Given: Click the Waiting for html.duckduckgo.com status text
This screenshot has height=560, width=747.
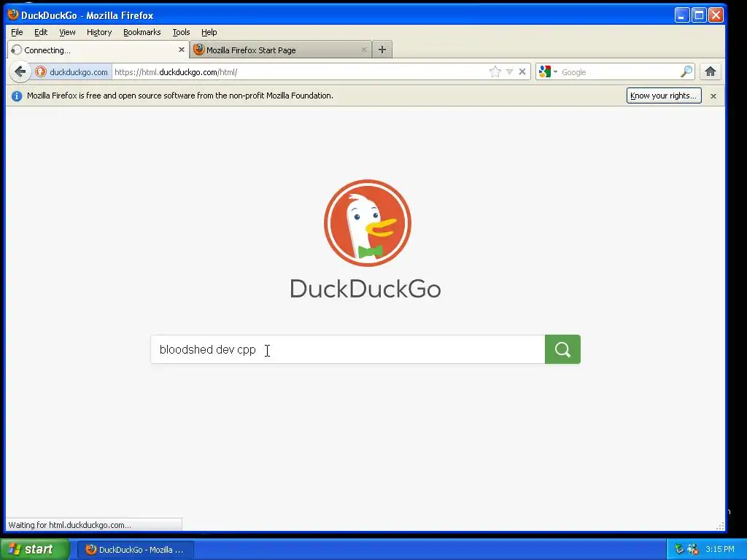Looking at the screenshot, I should pos(69,525).
